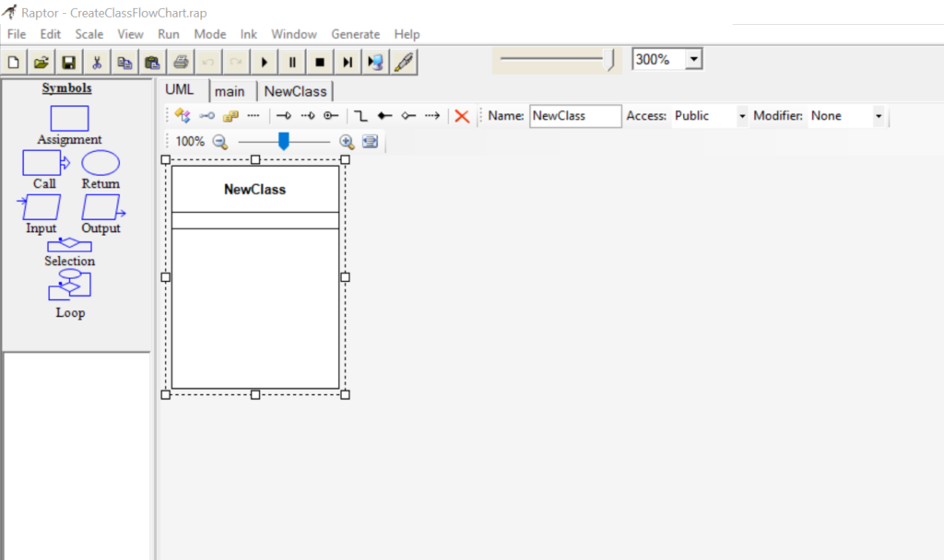Viewport: 944px width, 560px height.
Task: Open the Modifier dropdown showing None
Action: 878,116
